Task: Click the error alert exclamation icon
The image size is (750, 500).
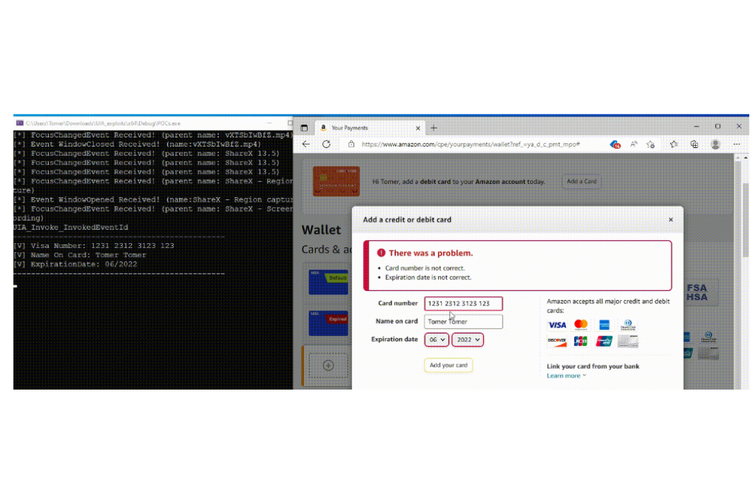Action: point(381,253)
